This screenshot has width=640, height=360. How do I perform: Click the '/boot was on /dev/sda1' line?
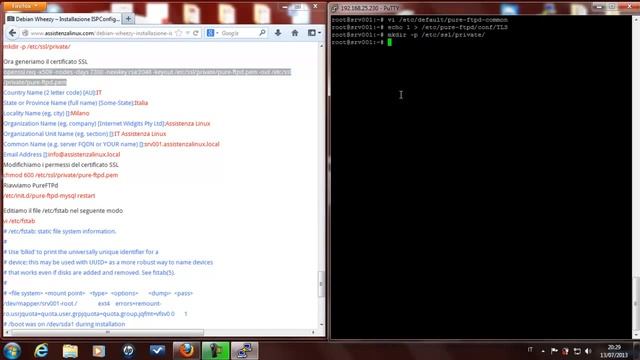(64, 324)
